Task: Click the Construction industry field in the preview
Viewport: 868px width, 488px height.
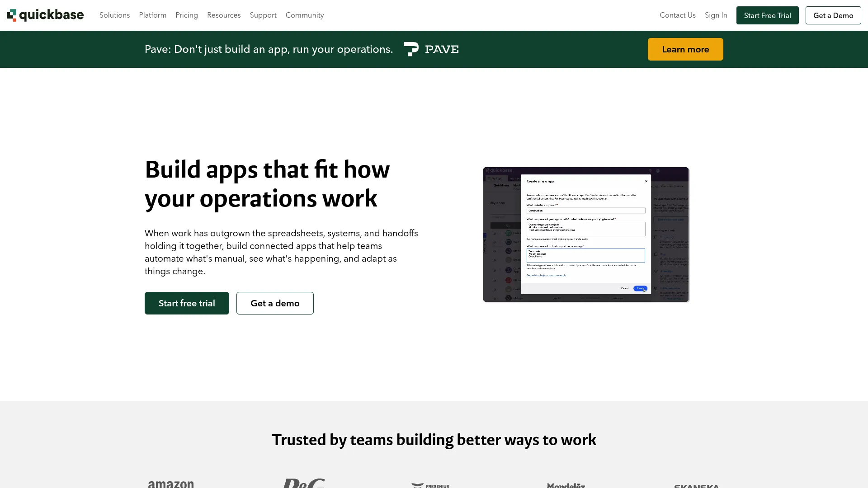Action: tap(586, 211)
